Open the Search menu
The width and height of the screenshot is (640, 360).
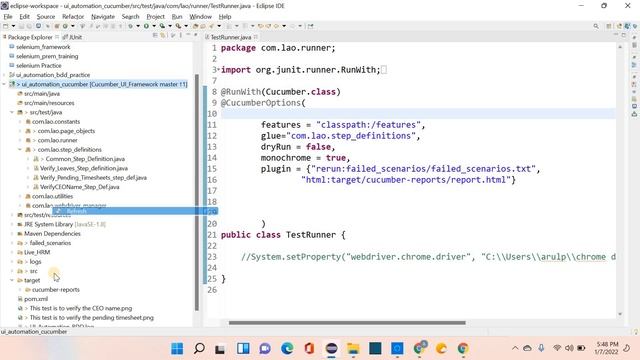[x=130, y=17]
